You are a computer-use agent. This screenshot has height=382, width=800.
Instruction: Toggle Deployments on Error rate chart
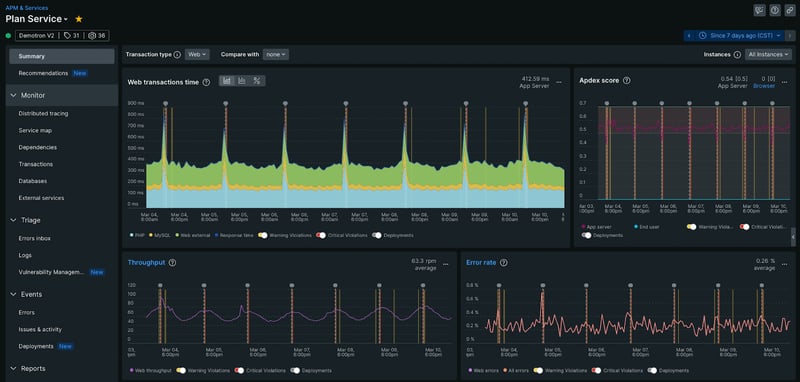(x=652, y=371)
